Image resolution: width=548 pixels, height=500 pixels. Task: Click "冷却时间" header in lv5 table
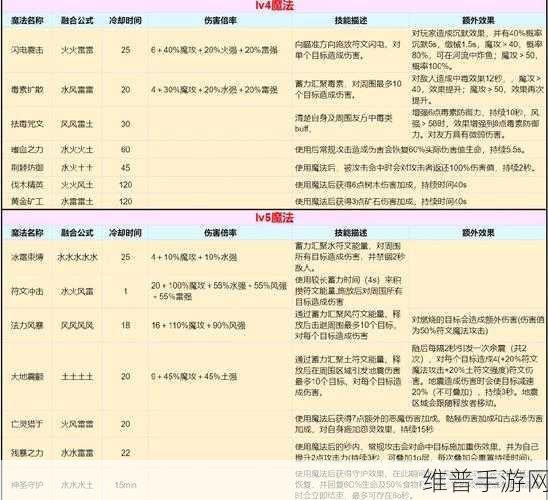point(125,233)
